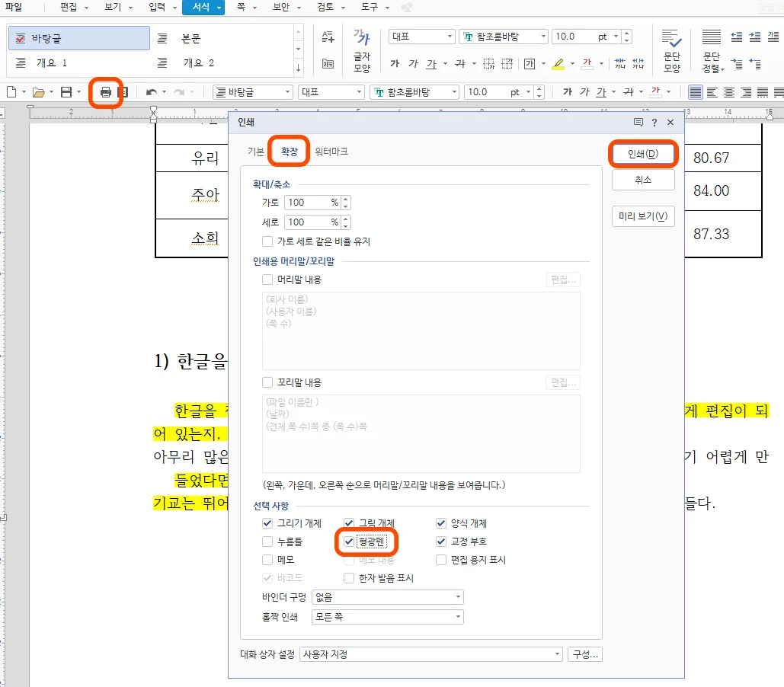Expand the 대화 상자 설정 combo box
Screen dimensions: 784x687
tap(557, 654)
